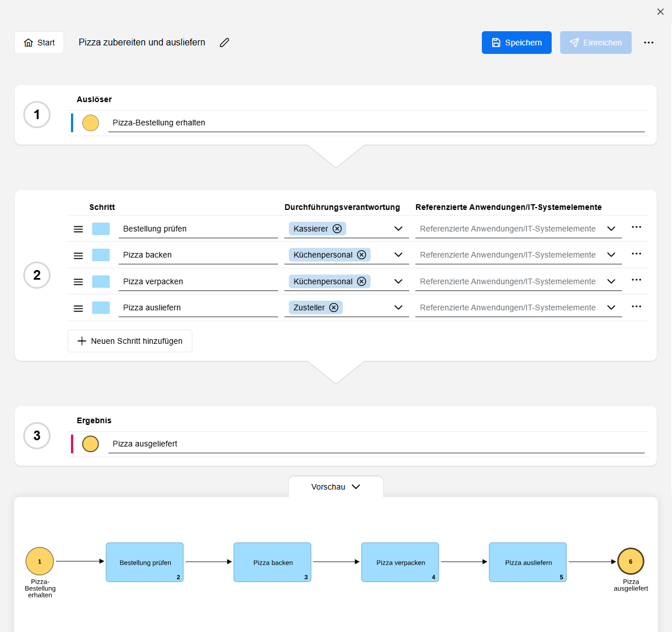The height and width of the screenshot is (632, 672).
Task: Remove Küchenpersonal tag from Pizza backen row
Action: (x=362, y=255)
